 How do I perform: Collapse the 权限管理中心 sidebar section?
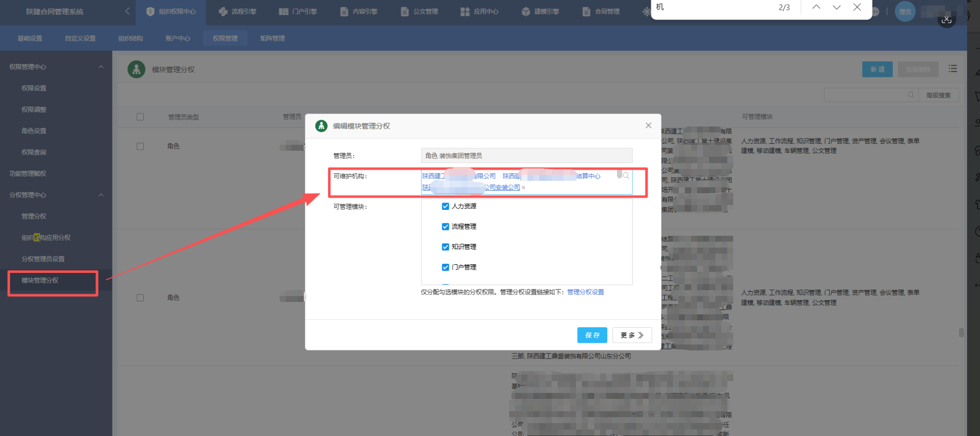[101, 67]
